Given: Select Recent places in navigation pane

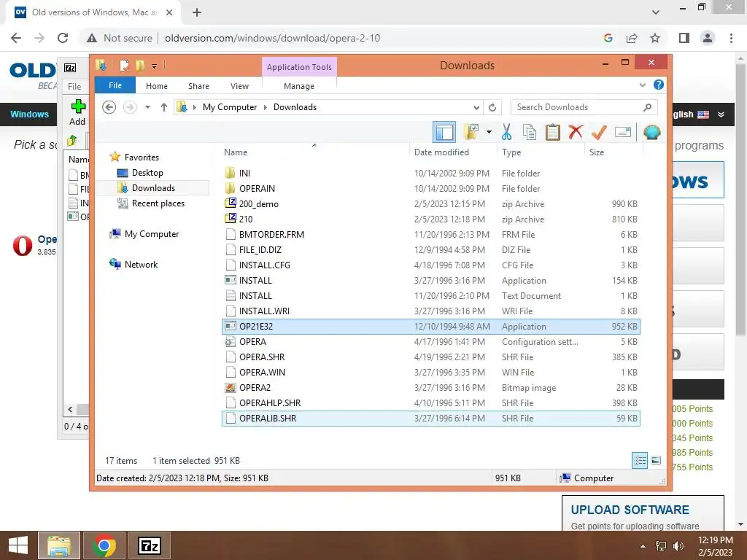Looking at the screenshot, I should pyautogui.click(x=158, y=203).
